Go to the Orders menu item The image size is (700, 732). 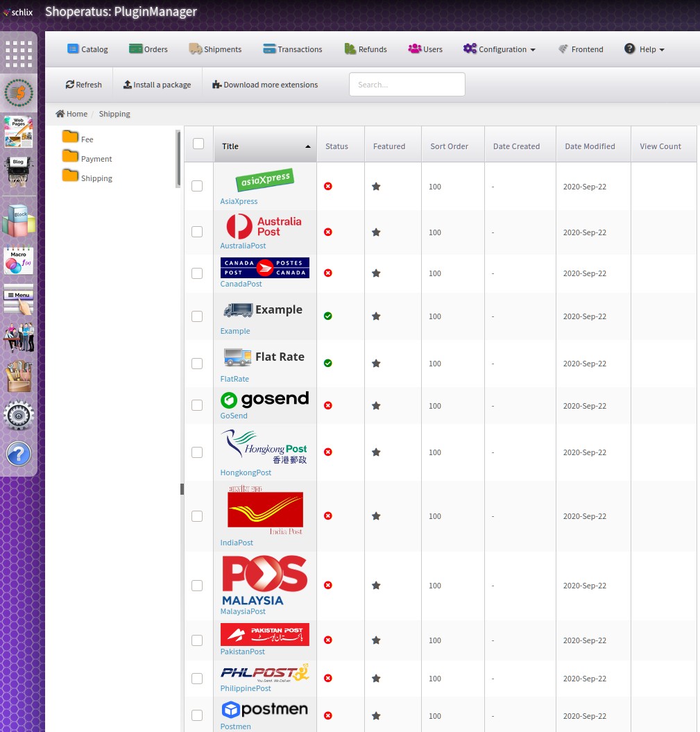click(148, 49)
